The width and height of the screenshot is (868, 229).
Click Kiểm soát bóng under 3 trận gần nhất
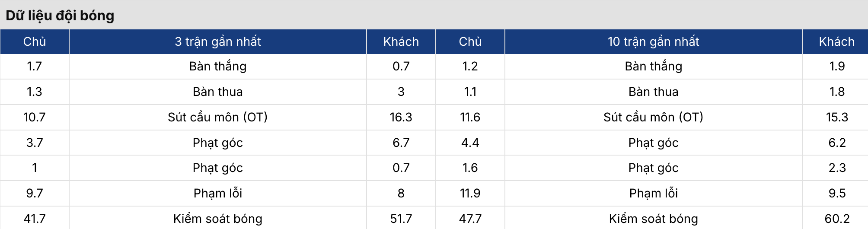coord(218,219)
